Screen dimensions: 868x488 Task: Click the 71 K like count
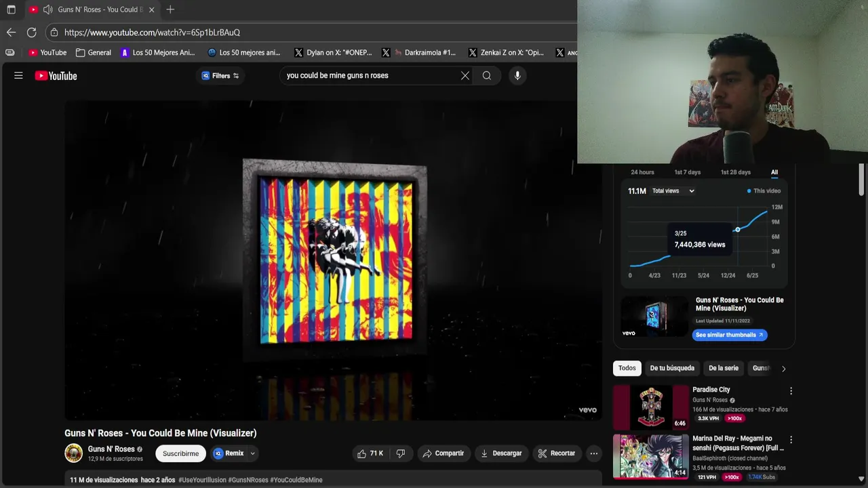coord(376,453)
